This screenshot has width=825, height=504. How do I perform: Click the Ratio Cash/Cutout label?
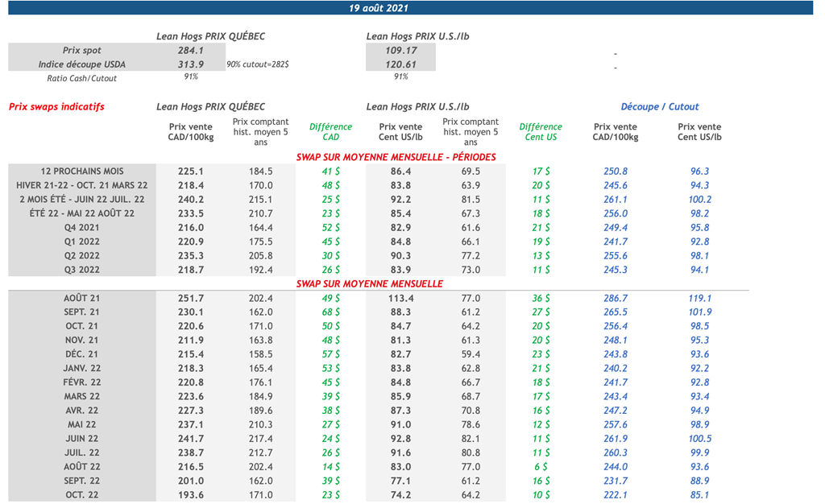[82, 78]
